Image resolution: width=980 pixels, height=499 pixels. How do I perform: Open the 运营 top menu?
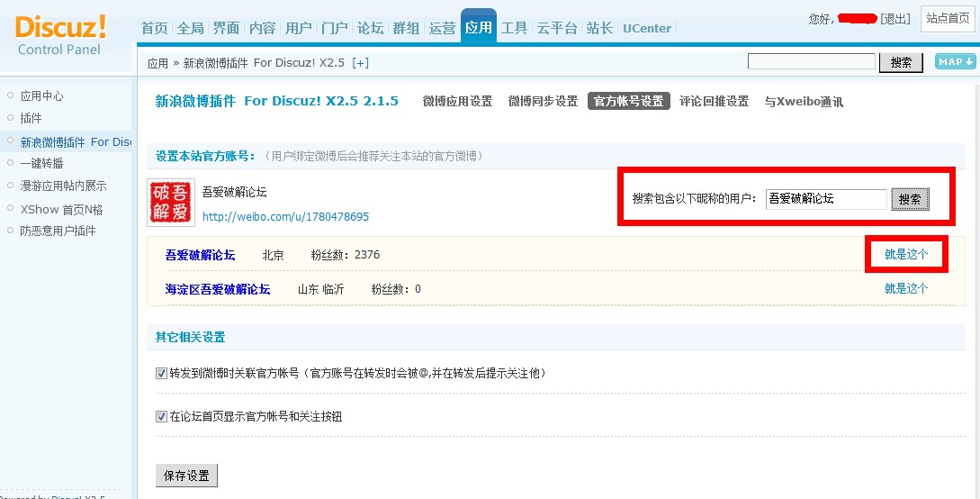[x=443, y=28]
